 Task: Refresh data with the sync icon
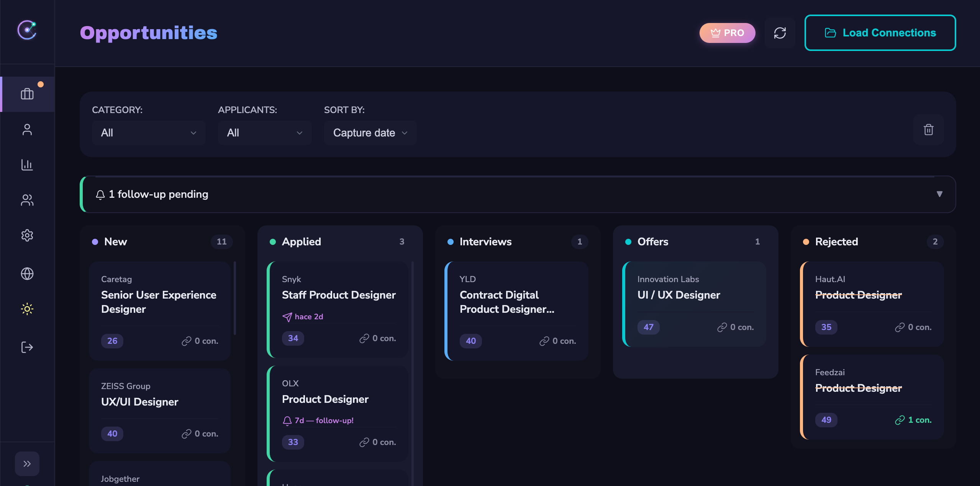click(x=780, y=33)
